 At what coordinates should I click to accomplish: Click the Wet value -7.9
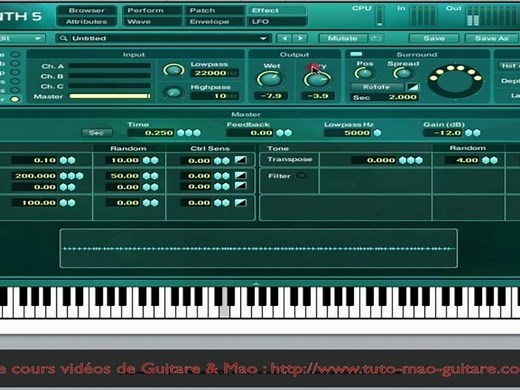(270, 96)
